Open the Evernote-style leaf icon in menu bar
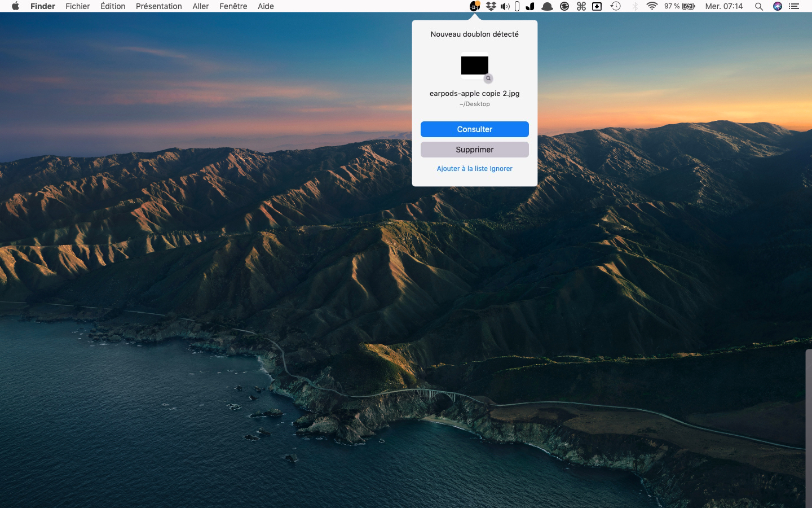The height and width of the screenshot is (508, 812). point(530,6)
